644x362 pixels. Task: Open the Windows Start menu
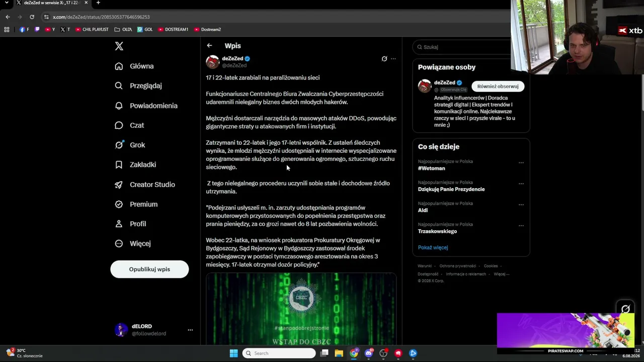click(234, 353)
